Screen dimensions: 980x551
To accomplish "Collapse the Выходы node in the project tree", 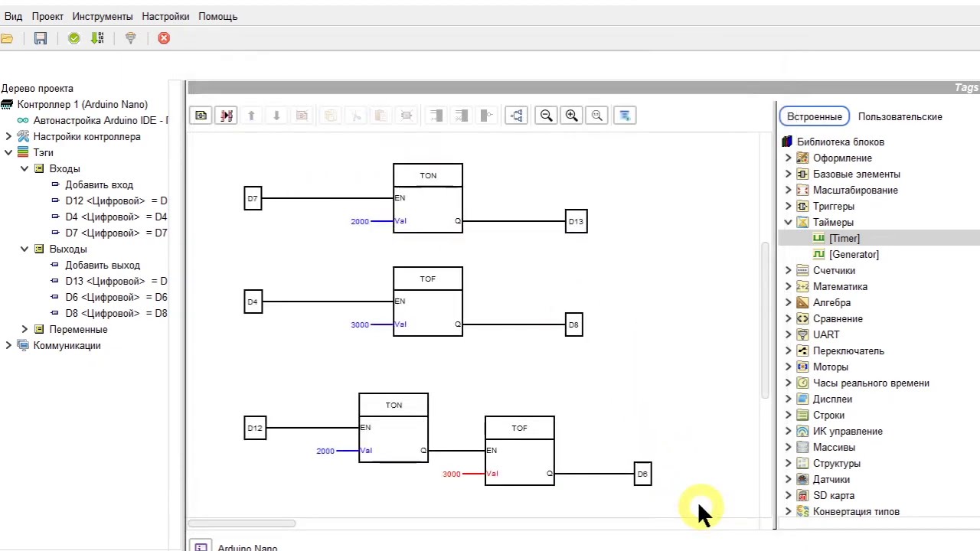I will 24,249.
